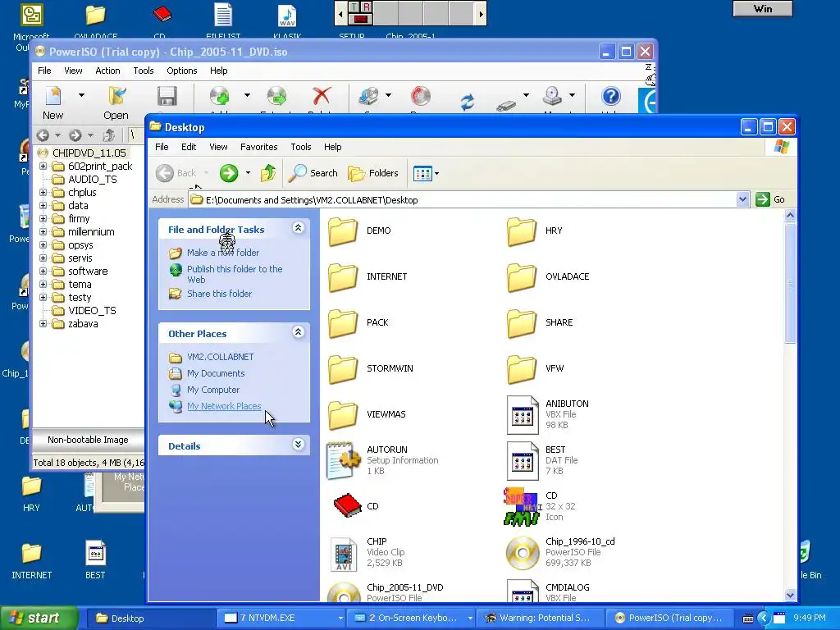Collapse the Other Places panel

click(299, 333)
